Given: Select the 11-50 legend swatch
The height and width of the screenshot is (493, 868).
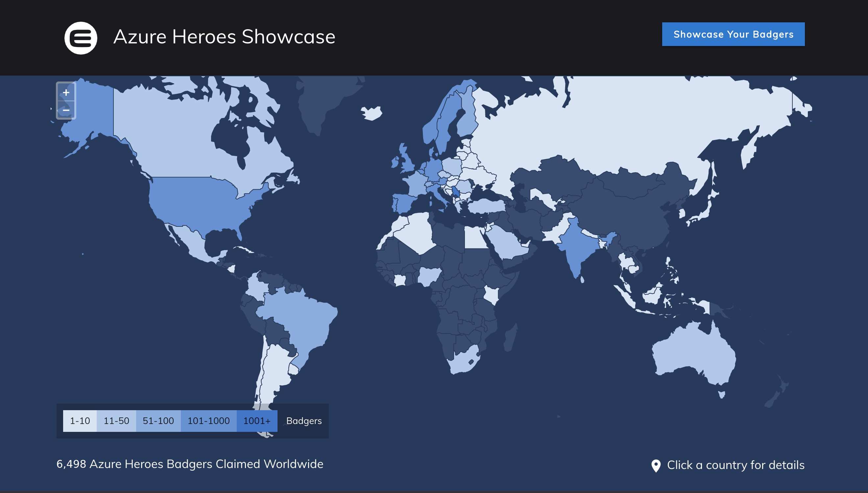Looking at the screenshot, I should [116, 421].
